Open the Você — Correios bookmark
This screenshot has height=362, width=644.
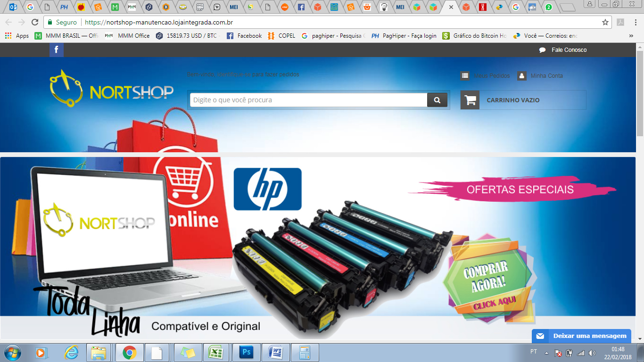(545, 35)
